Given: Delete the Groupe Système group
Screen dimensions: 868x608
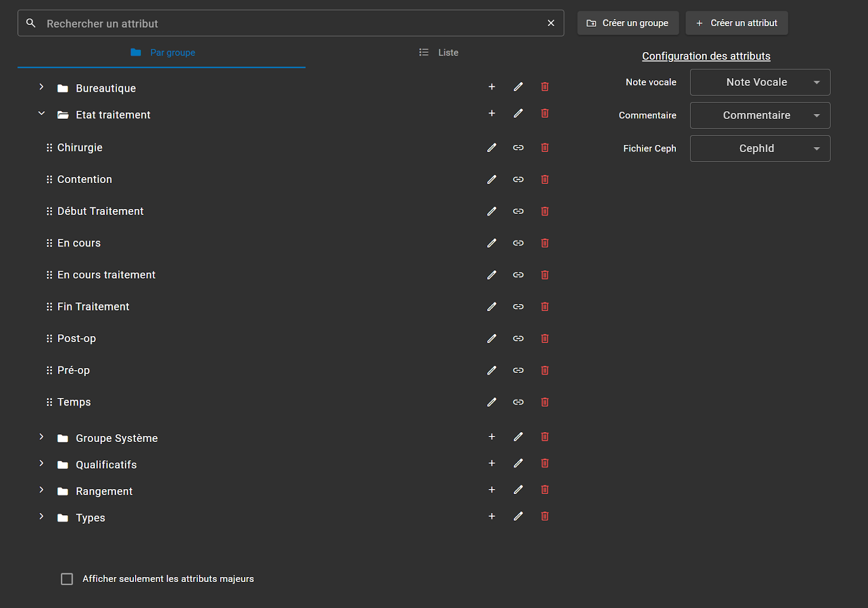Looking at the screenshot, I should (545, 437).
